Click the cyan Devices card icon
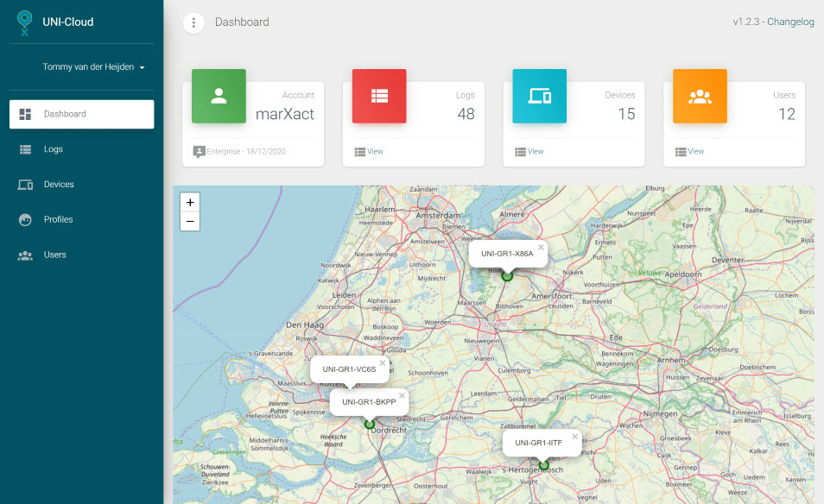The width and height of the screenshot is (824, 504). 540,96
